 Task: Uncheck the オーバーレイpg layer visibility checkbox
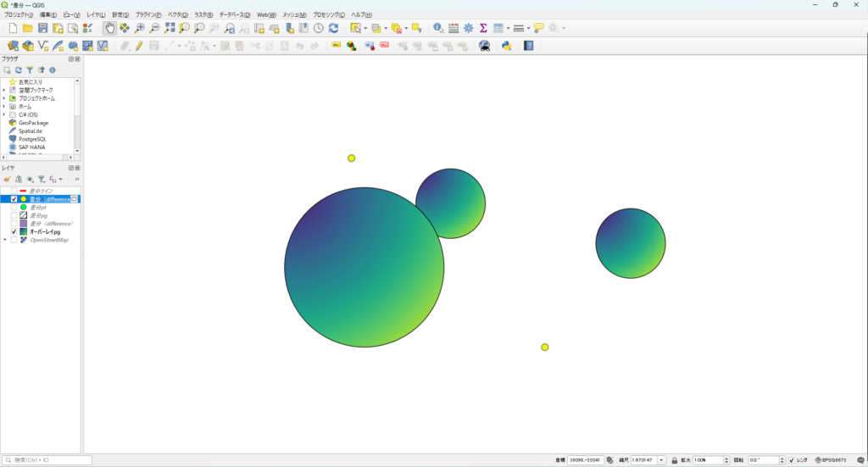pos(14,231)
